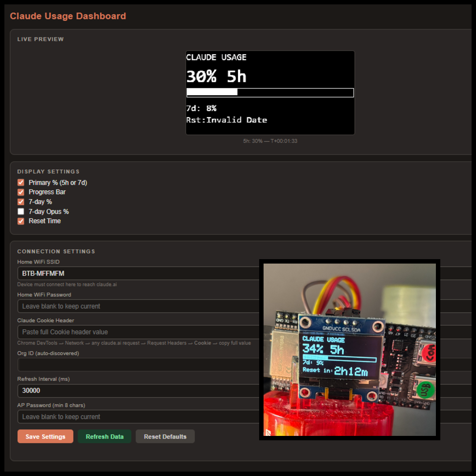This screenshot has height=476, width=476.
Task: Click the Claude Usage Dashboard title
Action: pyautogui.click(x=68, y=16)
